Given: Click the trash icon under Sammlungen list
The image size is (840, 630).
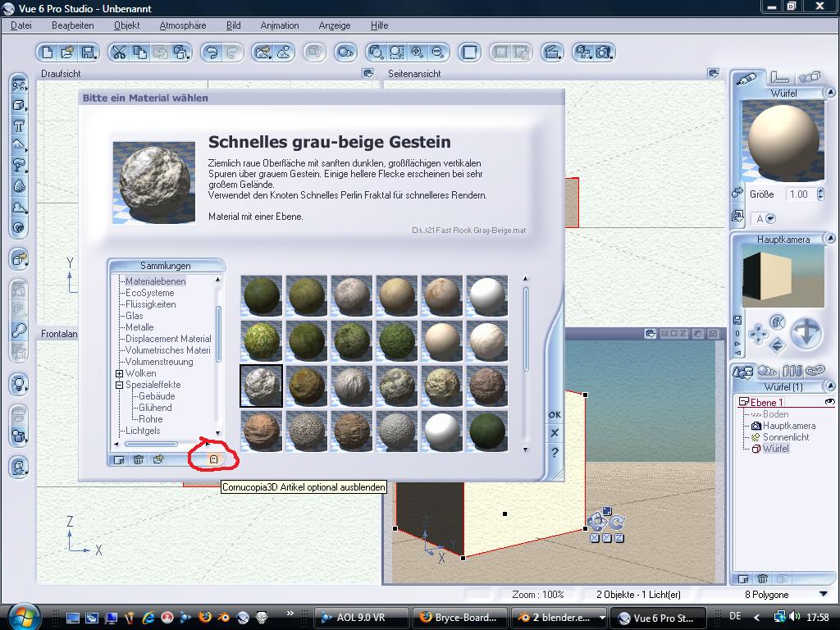Looking at the screenshot, I should [138, 459].
